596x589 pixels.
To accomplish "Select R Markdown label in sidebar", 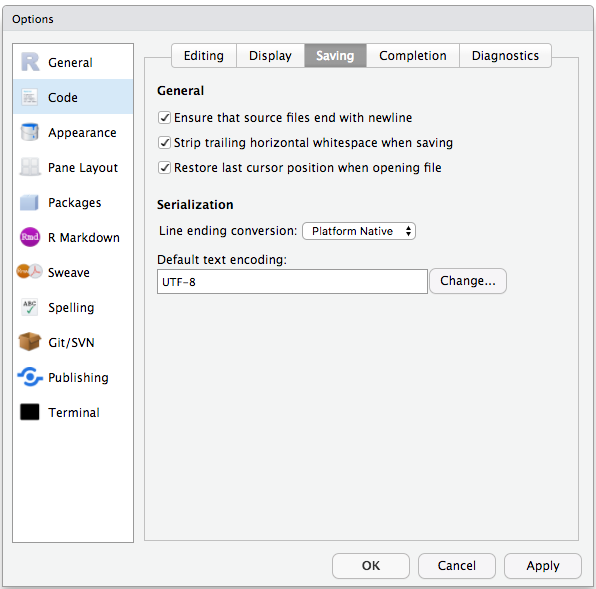I will pos(84,238).
